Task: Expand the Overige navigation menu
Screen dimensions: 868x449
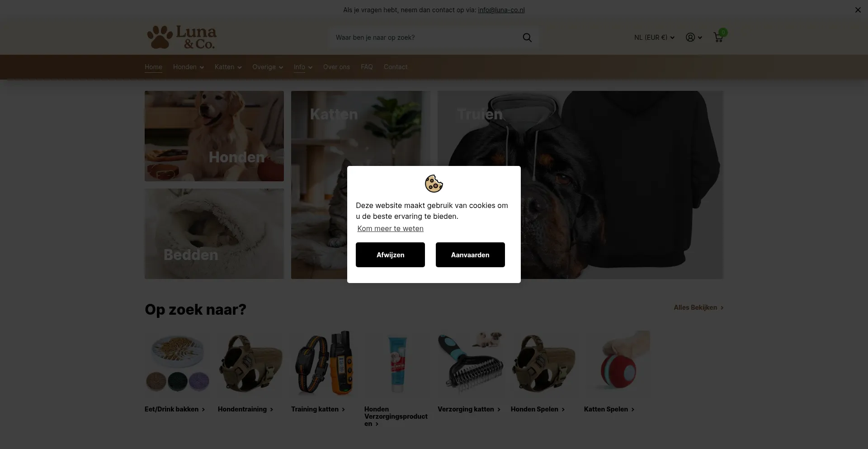Action: 268,67
